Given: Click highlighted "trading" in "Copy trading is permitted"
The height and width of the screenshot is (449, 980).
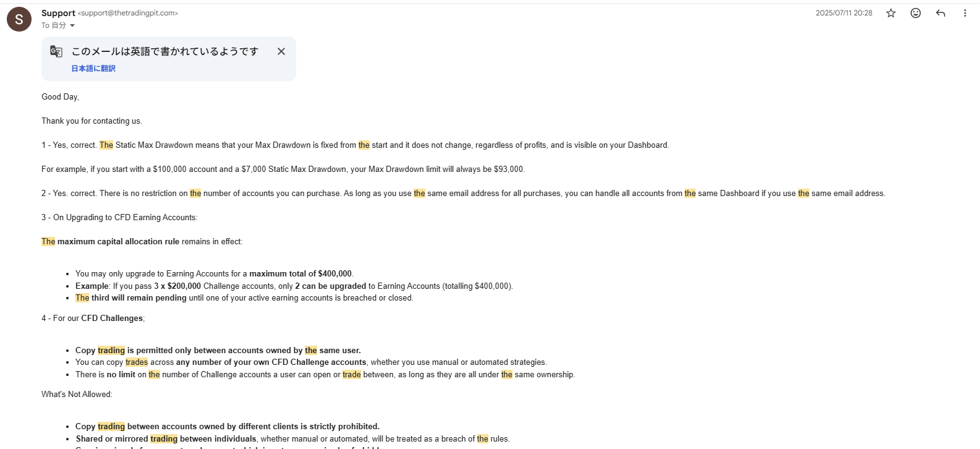Looking at the screenshot, I should [111, 350].
